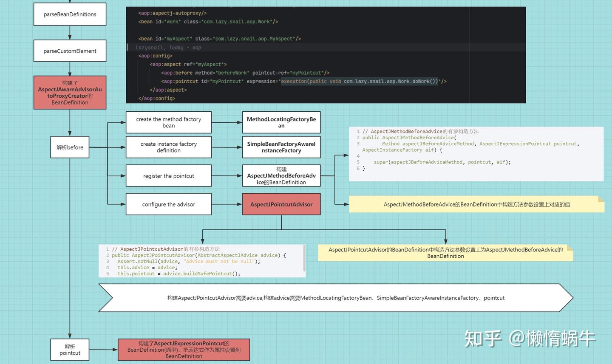
Task: Click the XML aop config code screenshot
Action: [x=326, y=55]
